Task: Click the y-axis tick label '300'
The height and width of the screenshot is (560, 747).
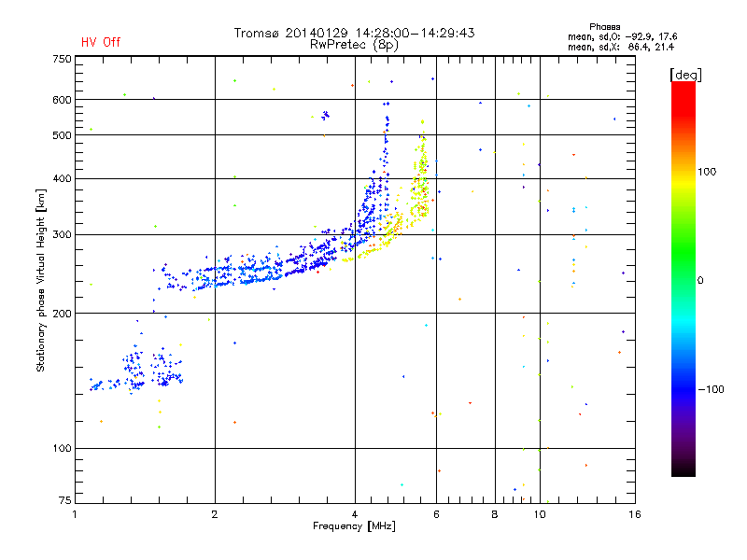Action: [62, 235]
